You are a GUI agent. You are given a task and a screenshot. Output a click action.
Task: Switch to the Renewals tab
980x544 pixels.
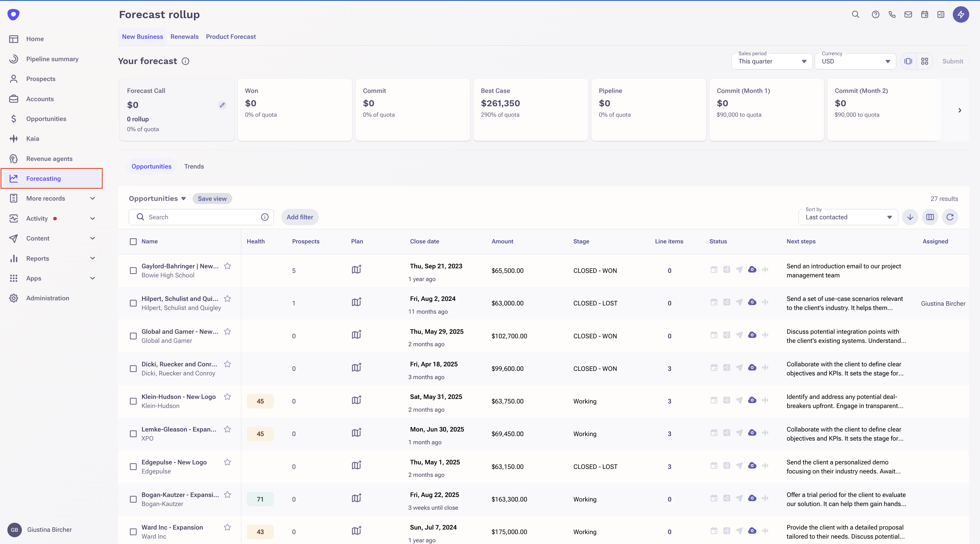tap(184, 37)
